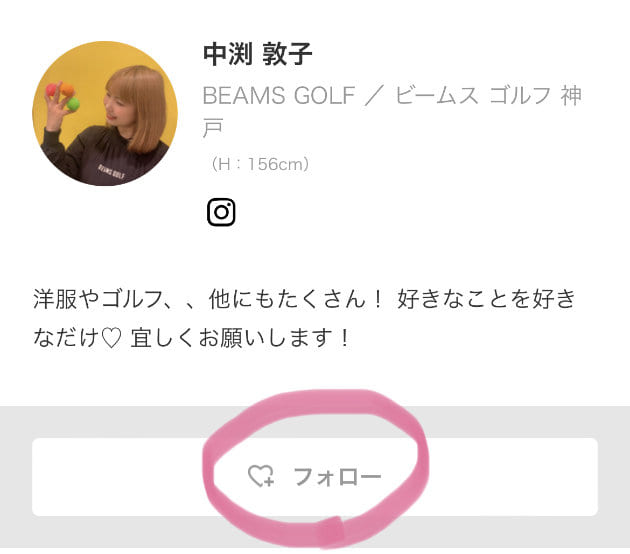Screen dimensions: 630x554
Task: Open the circular profile photo
Action: (x=105, y=113)
